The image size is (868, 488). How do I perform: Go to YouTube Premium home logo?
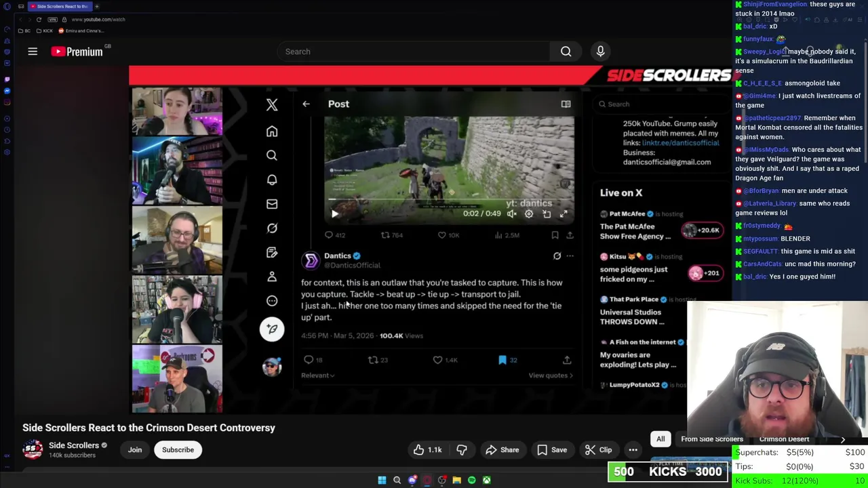pyautogui.click(x=77, y=52)
